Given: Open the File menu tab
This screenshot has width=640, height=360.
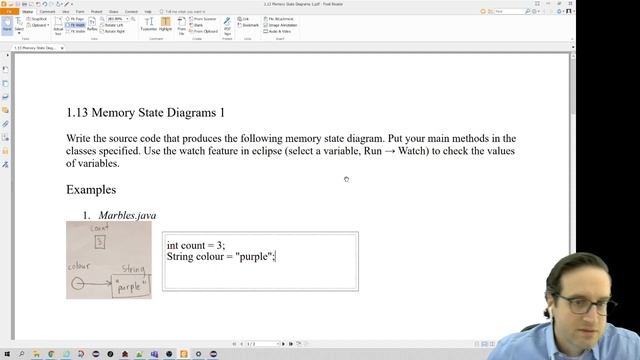Looking at the screenshot, I should (x=9, y=11).
